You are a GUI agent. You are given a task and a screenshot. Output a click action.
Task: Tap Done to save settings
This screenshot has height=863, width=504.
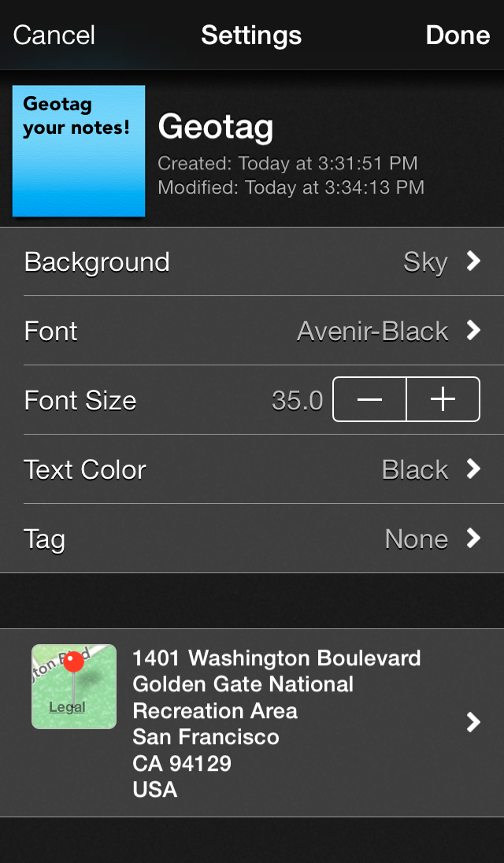[458, 35]
